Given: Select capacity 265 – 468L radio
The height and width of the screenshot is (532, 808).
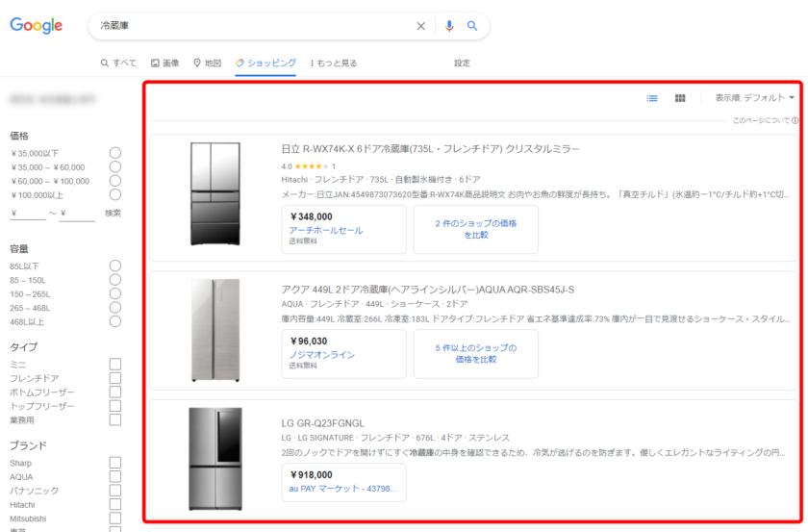Looking at the screenshot, I should [115, 308].
